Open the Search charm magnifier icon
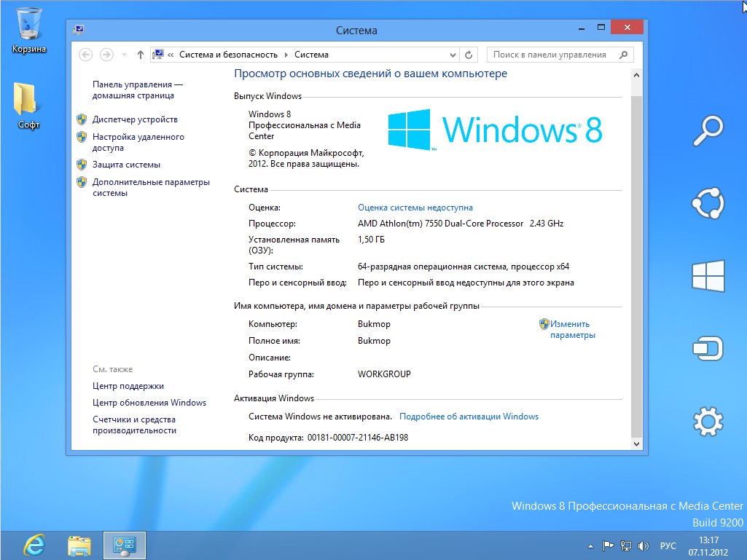The image size is (747, 560). (708, 130)
